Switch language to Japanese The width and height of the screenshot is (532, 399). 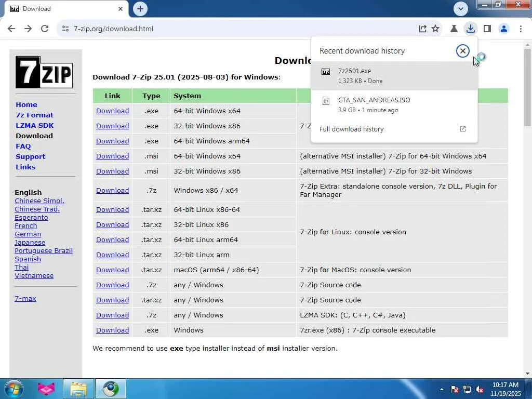[x=30, y=242]
